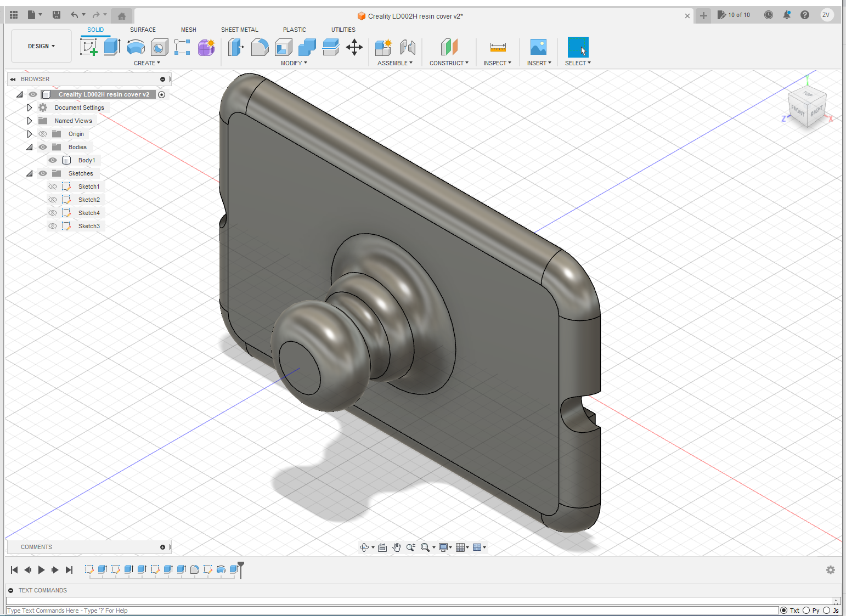Open the data panel grid icon
This screenshot has height=616, width=846.
pyautogui.click(x=14, y=15)
